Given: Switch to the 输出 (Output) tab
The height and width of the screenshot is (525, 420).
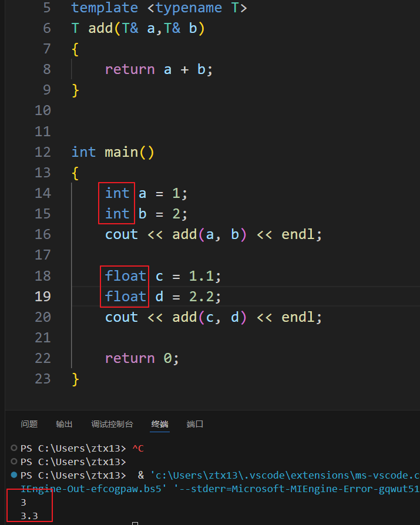Looking at the screenshot, I should click(64, 424).
